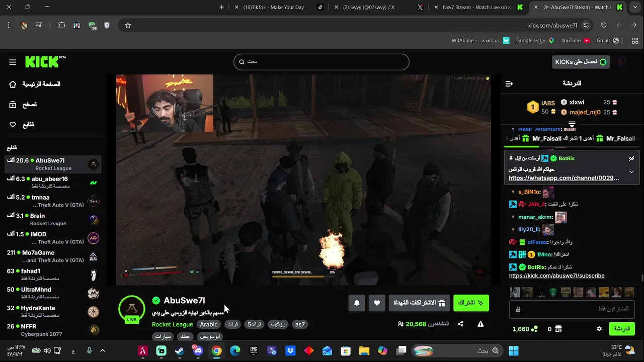The height and width of the screenshot is (362, 644).
Task: Open HydraKante channel in sidebar
Action: tap(53, 312)
